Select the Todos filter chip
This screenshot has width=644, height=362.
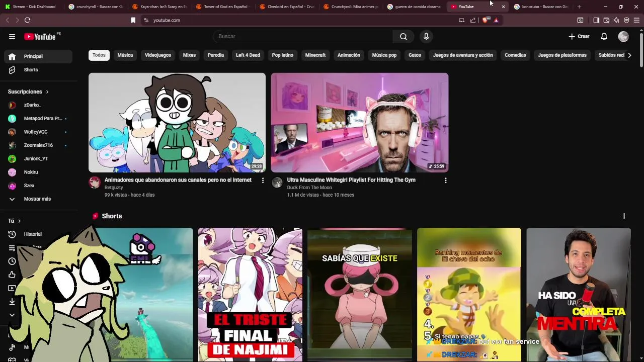pyautogui.click(x=99, y=55)
